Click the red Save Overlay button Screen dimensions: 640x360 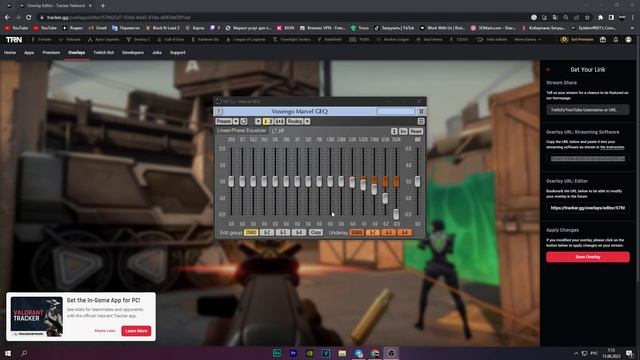tap(588, 257)
